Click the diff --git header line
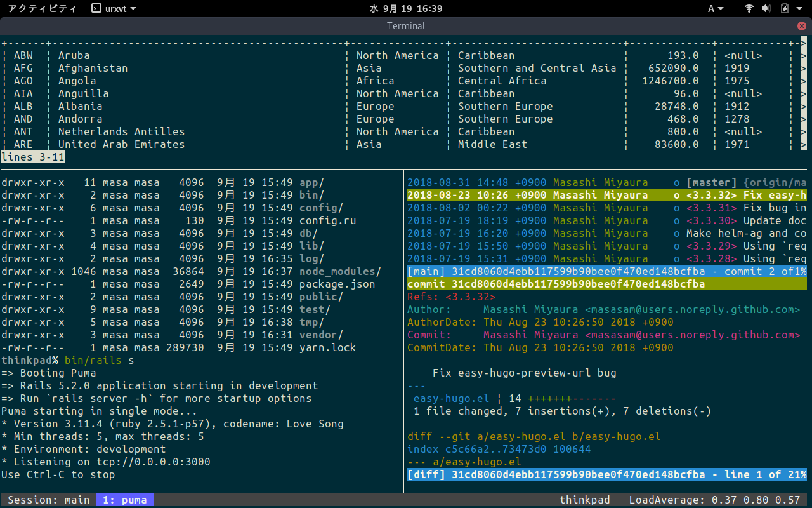Image resolution: width=812 pixels, height=508 pixels. [x=534, y=436]
